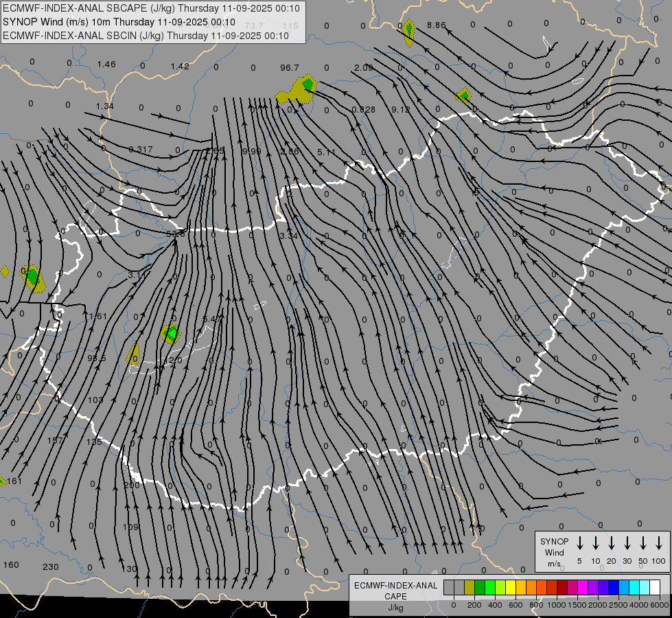Viewport: 672px width, 618px height.
Task: Pick the dark red CAPE legend swatch
Action: 562,588
